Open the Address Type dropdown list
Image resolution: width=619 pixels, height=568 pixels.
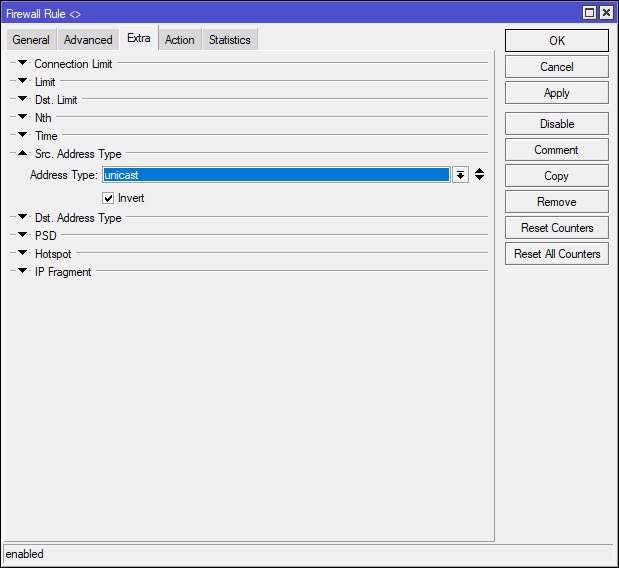click(x=460, y=175)
